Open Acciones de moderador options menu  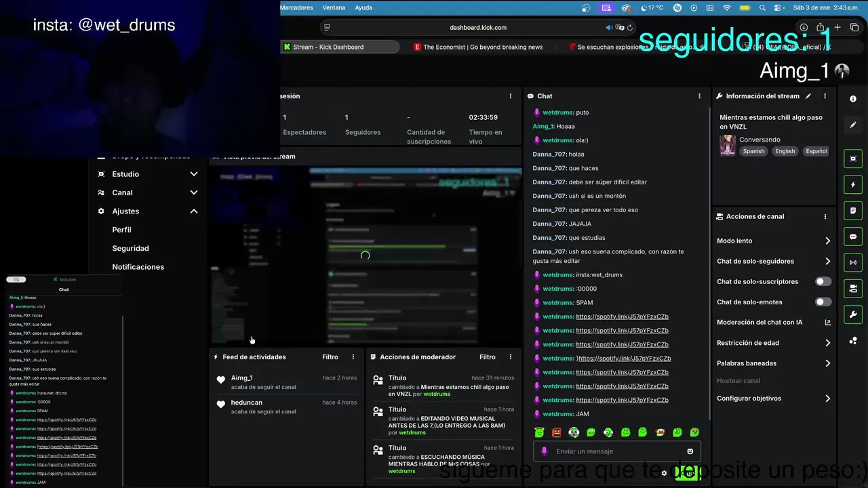(510, 357)
